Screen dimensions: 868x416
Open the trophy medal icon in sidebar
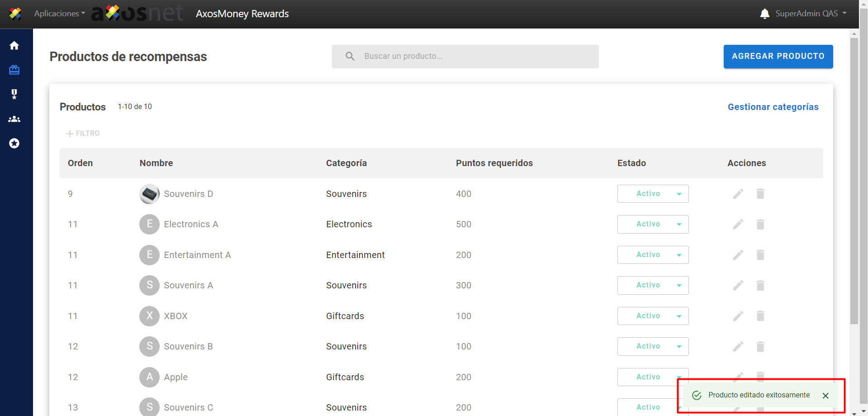(14, 94)
